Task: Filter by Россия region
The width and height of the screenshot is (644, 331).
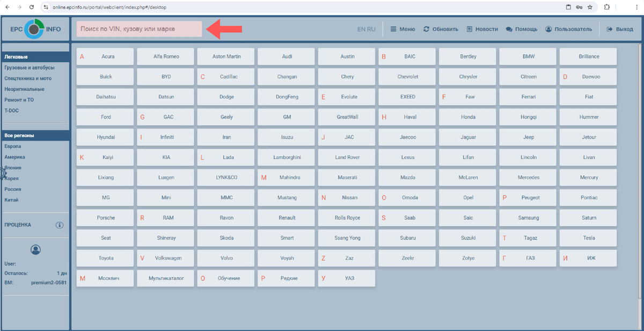Action: tap(13, 189)
